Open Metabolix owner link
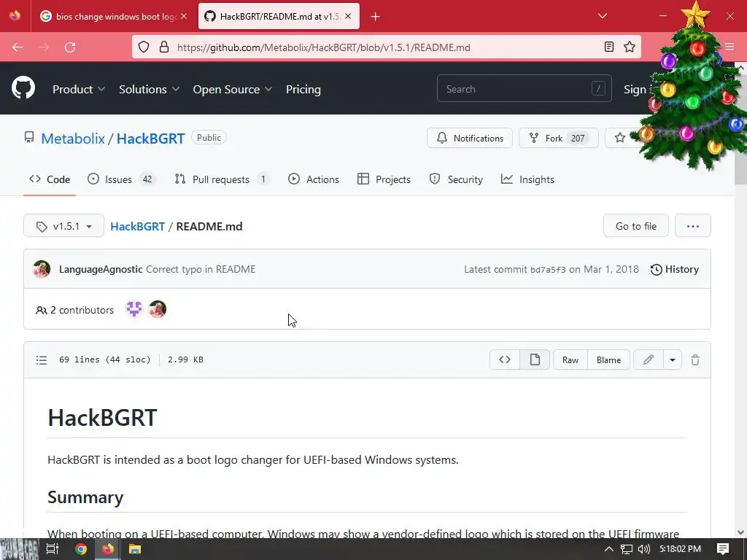 [x=73, y=138]
